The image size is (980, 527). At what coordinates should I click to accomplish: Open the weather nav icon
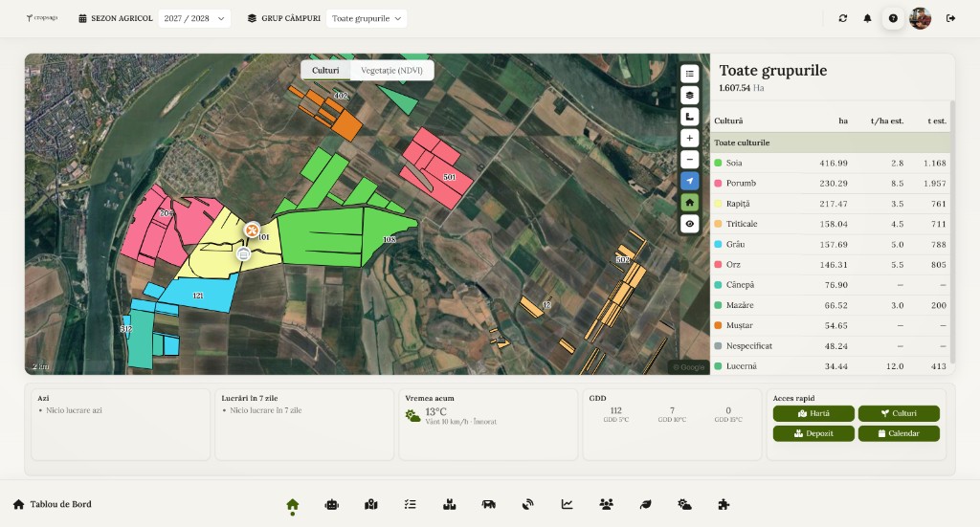point(685,504)
